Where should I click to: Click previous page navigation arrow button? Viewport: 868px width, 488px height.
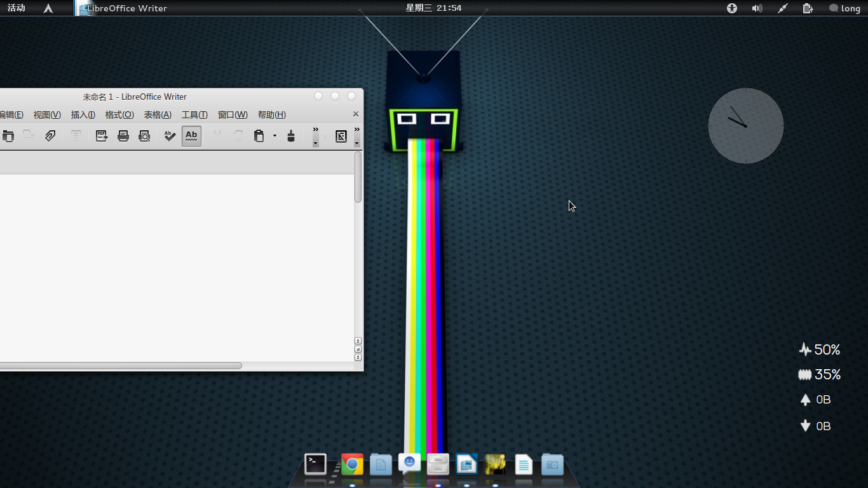coord(358,341)
